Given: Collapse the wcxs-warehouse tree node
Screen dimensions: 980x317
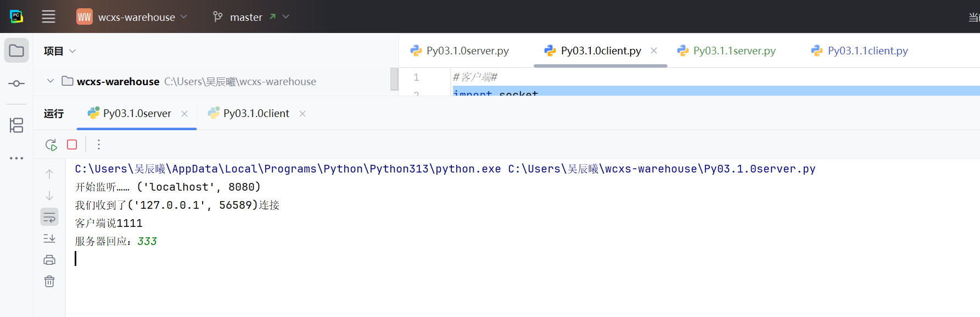Looking at the screenshot, I should tap(51, 81).
